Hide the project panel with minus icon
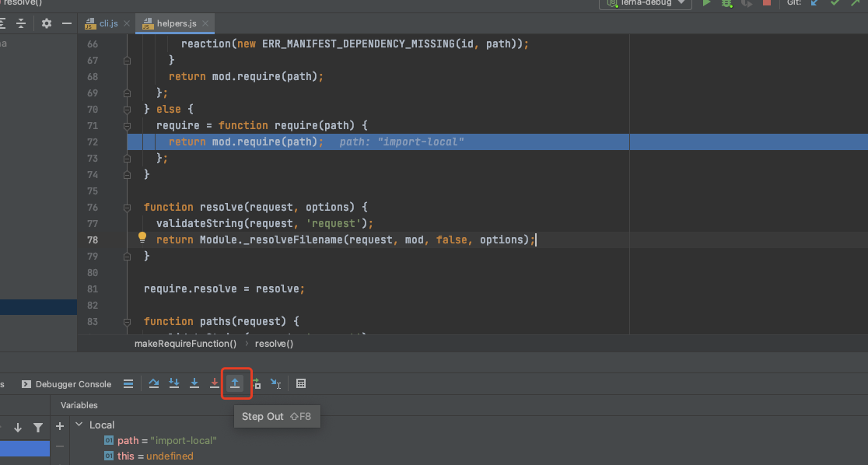This screenshot has height=465, width=868. point(66,23)
